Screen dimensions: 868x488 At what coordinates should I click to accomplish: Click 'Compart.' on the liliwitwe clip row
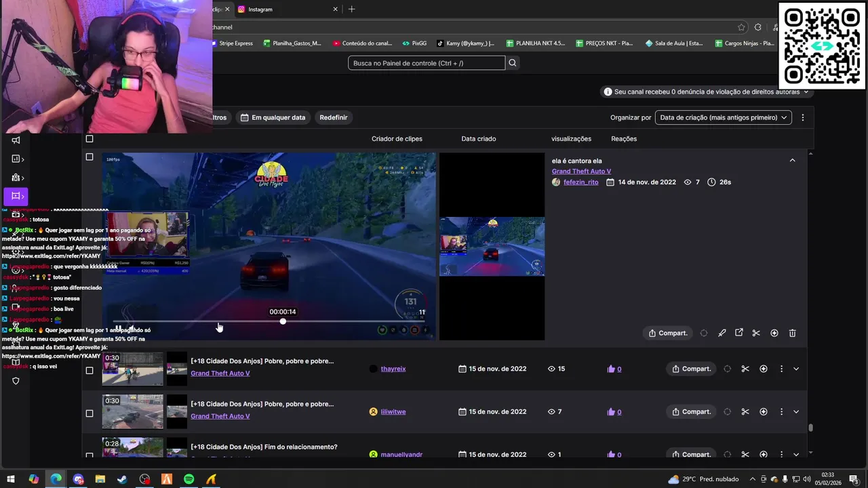tap(691, 411)
